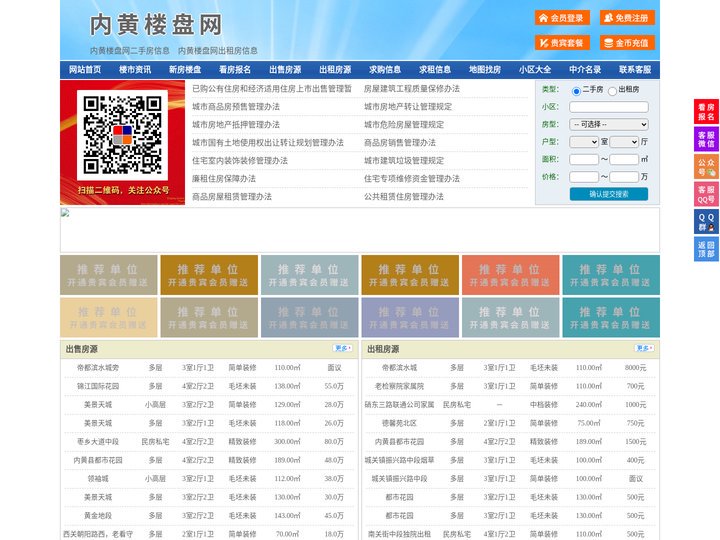The height and width of the screenshot is (540, 720).
Task: Click the 免费注册 free register button
Action: [627, 18]
